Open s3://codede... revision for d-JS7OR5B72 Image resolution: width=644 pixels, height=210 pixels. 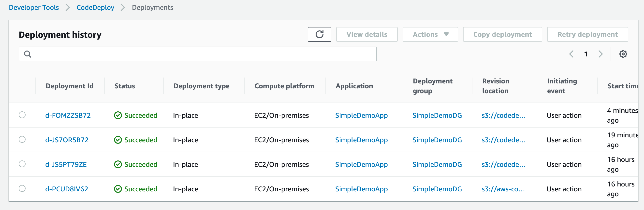503,140
